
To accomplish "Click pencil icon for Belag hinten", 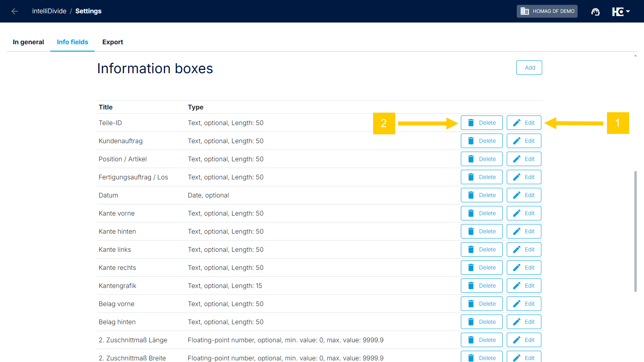I will click(x=517, y=322).
